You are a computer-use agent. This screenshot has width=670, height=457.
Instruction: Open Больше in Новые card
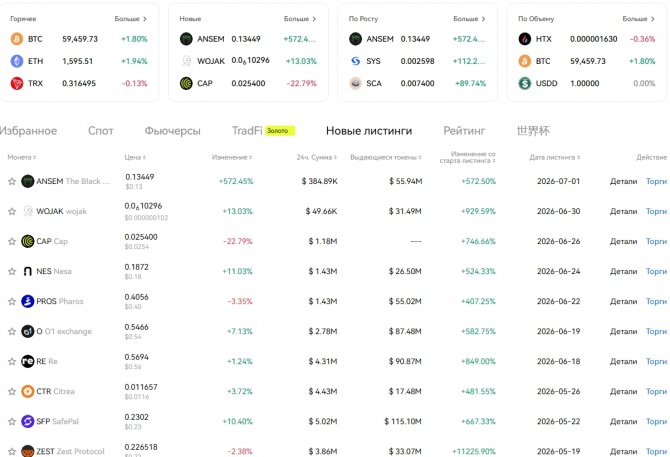click(300, 19)
